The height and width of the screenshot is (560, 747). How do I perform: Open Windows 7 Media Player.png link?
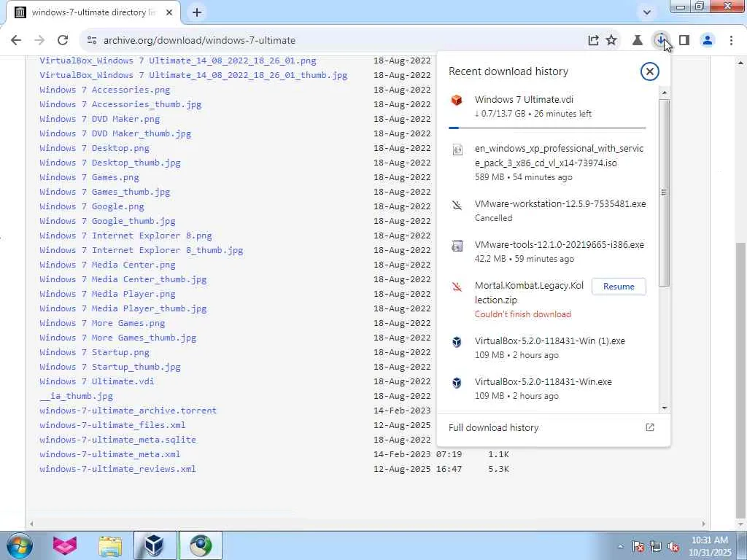107,294
